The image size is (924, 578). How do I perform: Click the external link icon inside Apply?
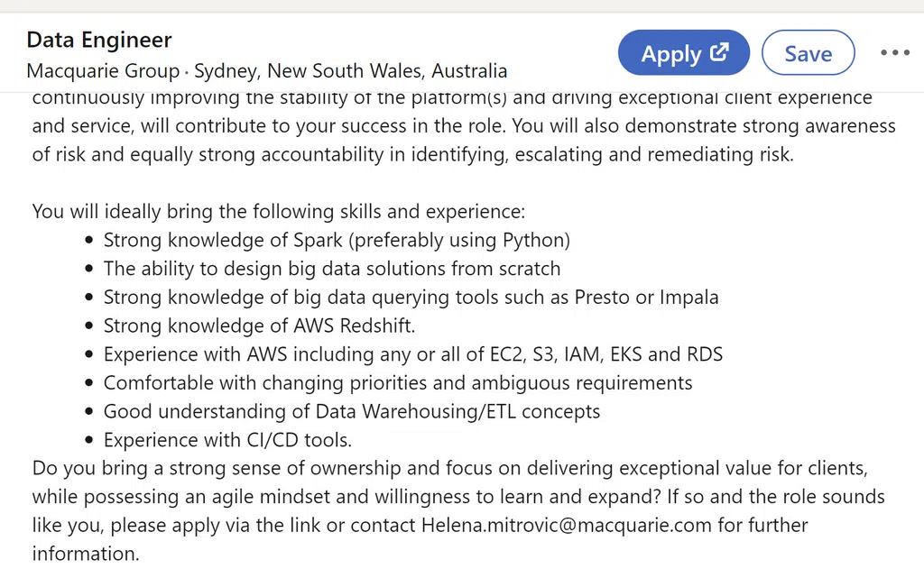point(719,52)
